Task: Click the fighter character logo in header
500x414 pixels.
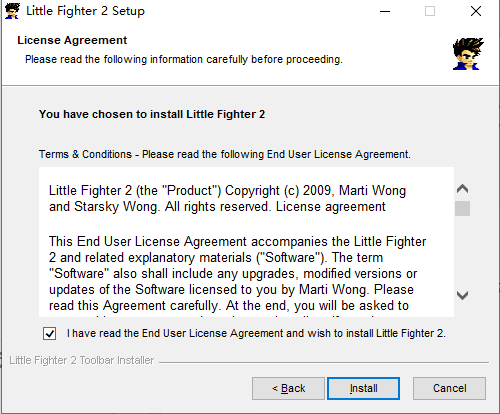Action: coord(468,54)
